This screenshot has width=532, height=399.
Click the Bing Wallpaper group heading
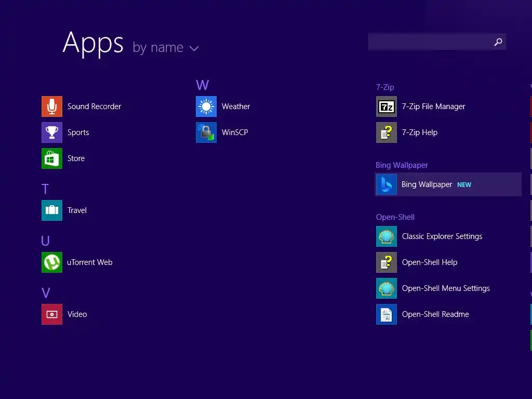(x=402, y=165)
